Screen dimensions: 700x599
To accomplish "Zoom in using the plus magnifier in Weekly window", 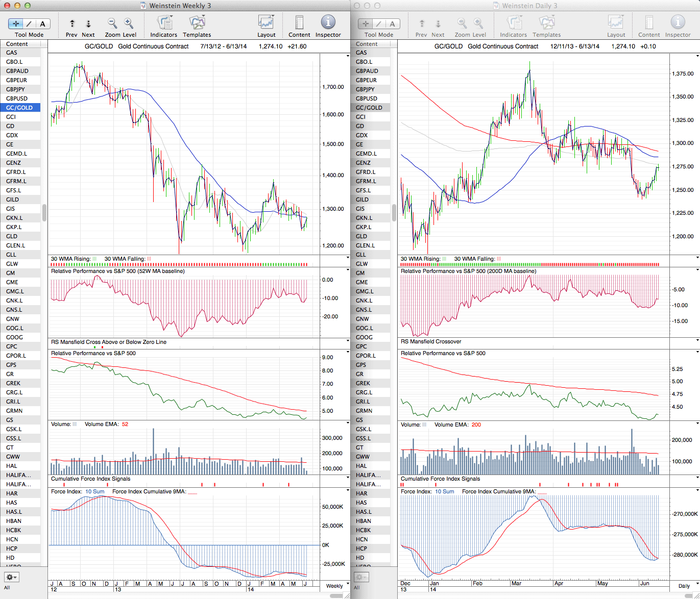I will coord(129,23).
